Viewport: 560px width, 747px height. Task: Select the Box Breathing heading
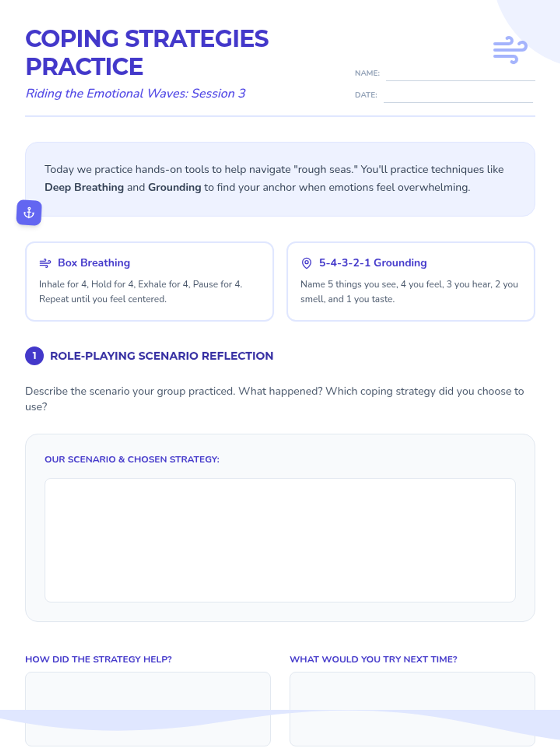click(x=94, y=263)
